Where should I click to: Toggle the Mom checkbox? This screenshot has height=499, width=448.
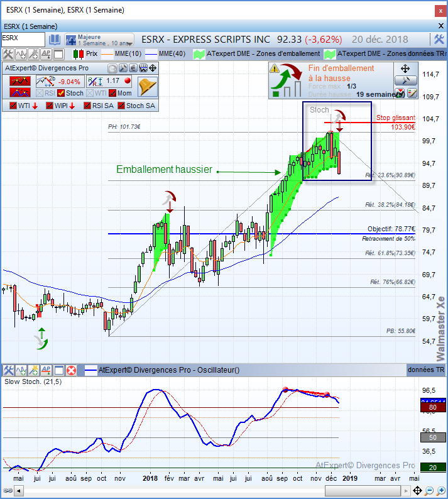point(112,93)
